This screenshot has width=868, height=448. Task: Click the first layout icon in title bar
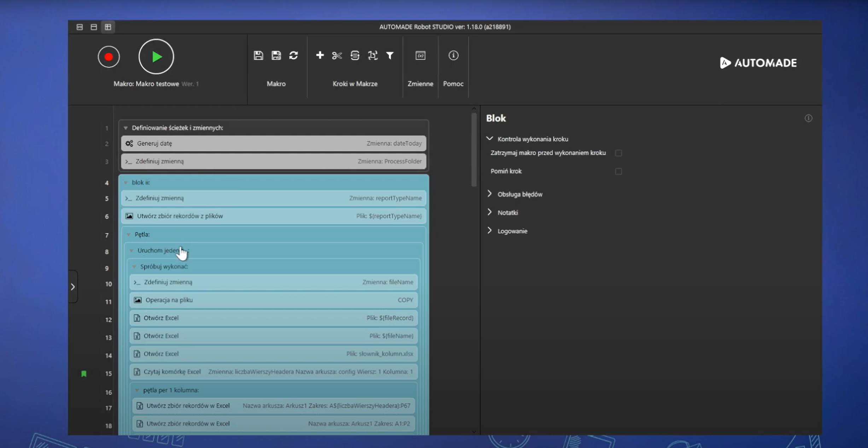pos(80,27)
